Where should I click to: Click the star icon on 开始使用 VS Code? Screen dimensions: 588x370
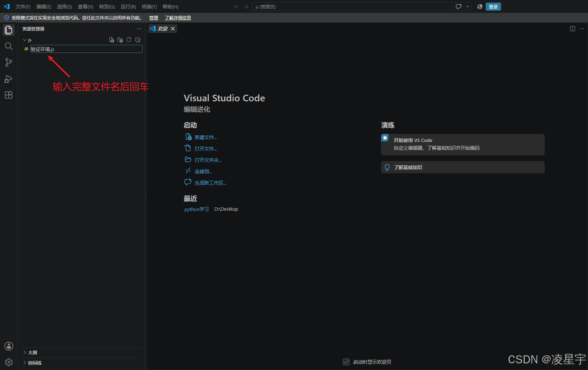point(385,138)
